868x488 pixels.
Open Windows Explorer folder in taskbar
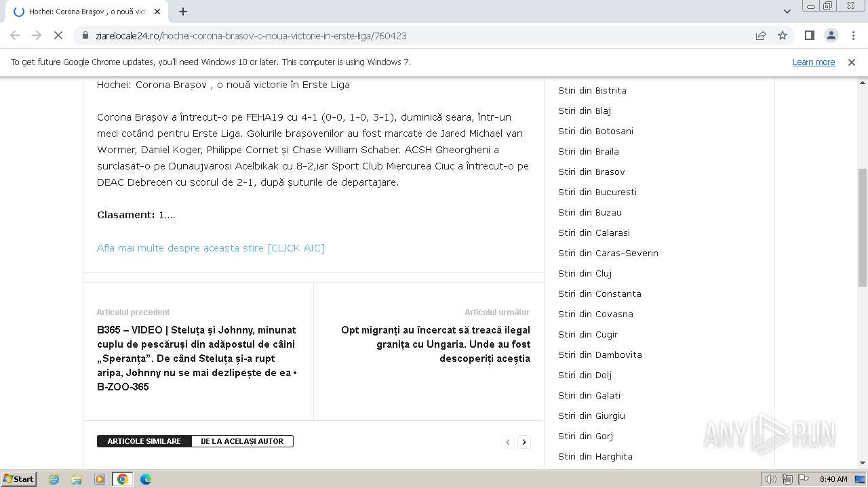click(x=77, y=479)
